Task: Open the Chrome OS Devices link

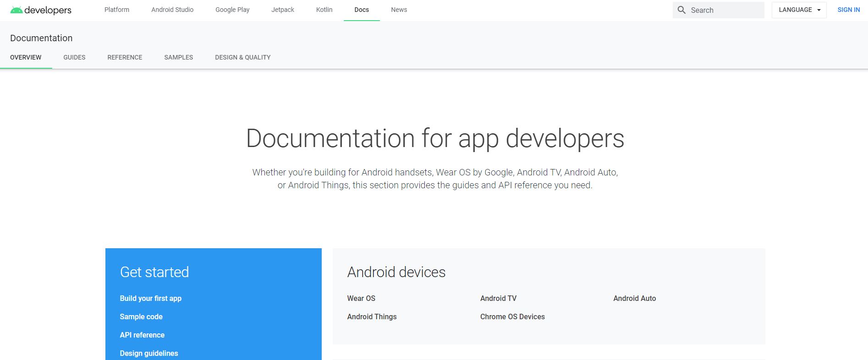Action: click(512, 316)
